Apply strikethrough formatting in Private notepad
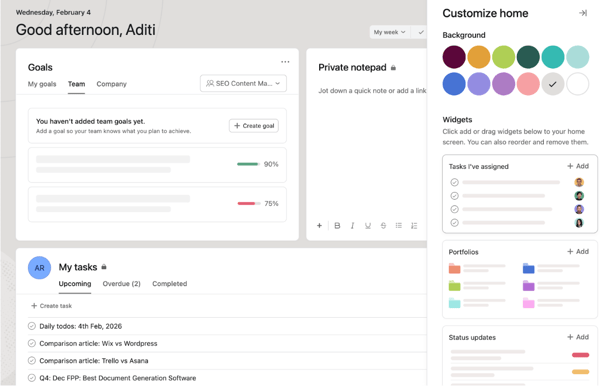The width and height of the screenshot is (600, 386). click(383, 226)
